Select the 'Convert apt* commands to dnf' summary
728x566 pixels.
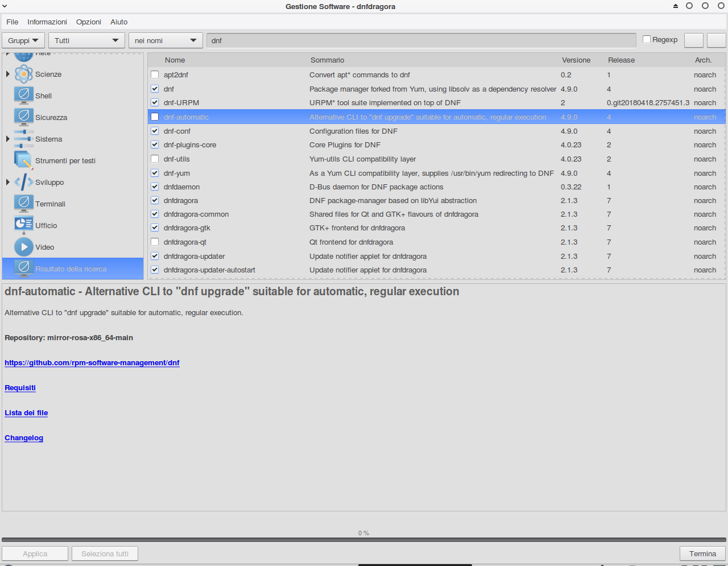click(359, 75)
